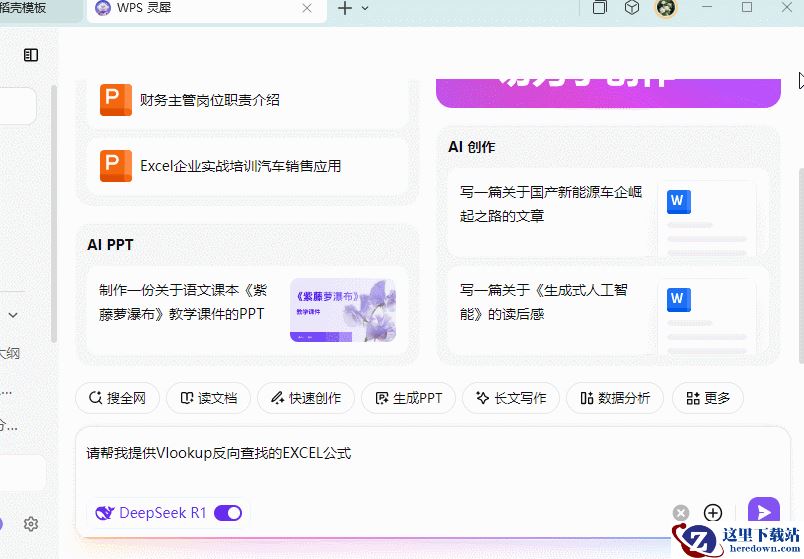Image resolution: width=804 pixels, height=559 pixels.
Task: Toggle the DeepSeek R1 switch off
Action: click(228, 513)
